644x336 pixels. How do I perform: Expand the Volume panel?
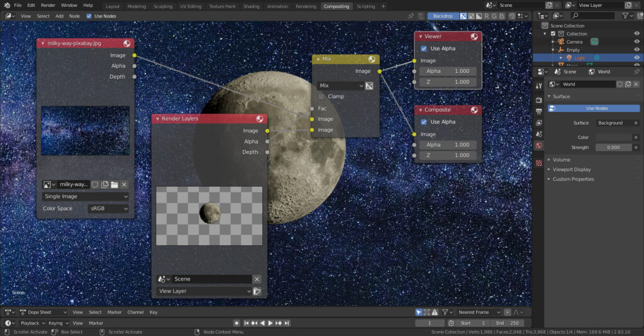pyautogui.click(x=561, y=160)
